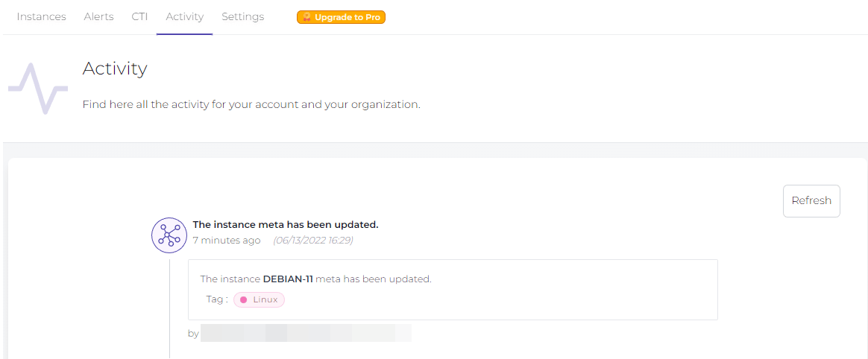Click the Activity page heading
This screenshot has height=359, width=868.
click(x=115, y=69)
